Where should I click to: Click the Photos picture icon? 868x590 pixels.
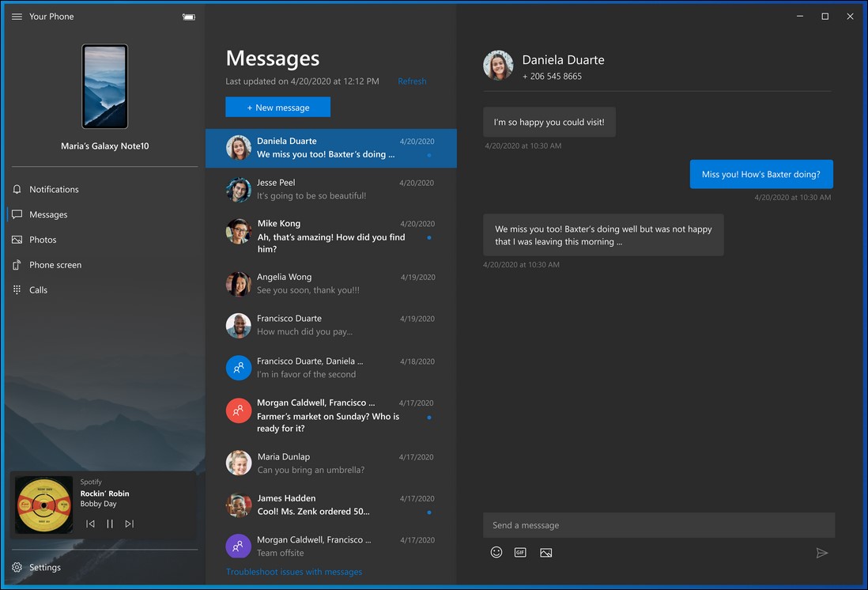coord(17,240)
